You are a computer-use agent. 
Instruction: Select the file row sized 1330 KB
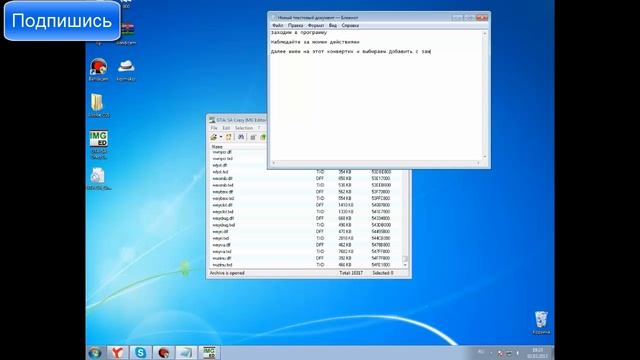pyautogui.click(x=306, y=212)
